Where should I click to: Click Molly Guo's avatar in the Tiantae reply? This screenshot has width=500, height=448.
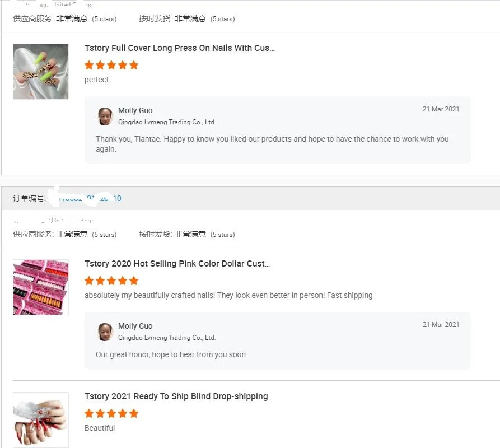point(105,116)
